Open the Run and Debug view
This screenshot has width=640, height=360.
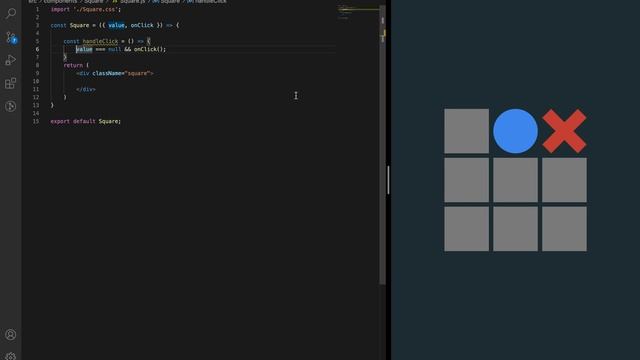(11, 60)
